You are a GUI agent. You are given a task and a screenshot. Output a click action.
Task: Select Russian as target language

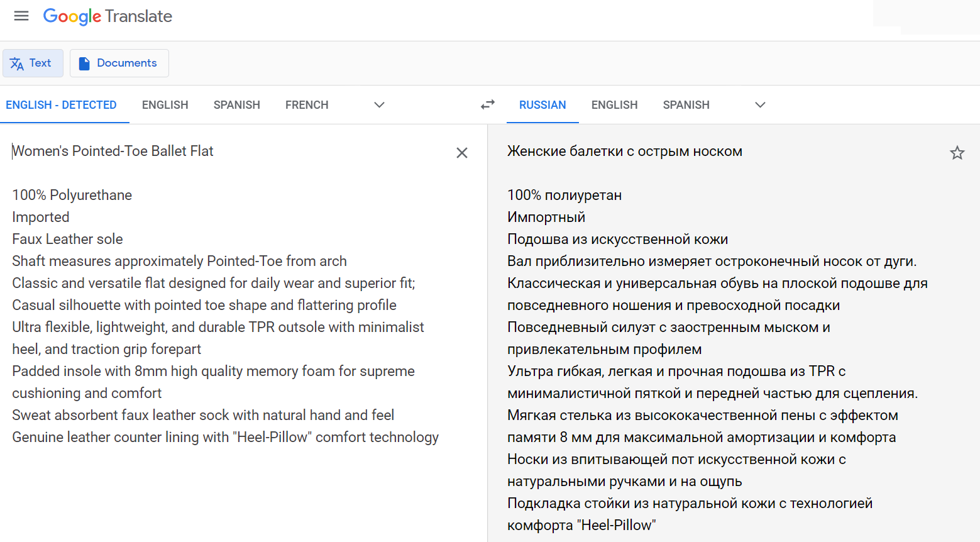point(542,105)
